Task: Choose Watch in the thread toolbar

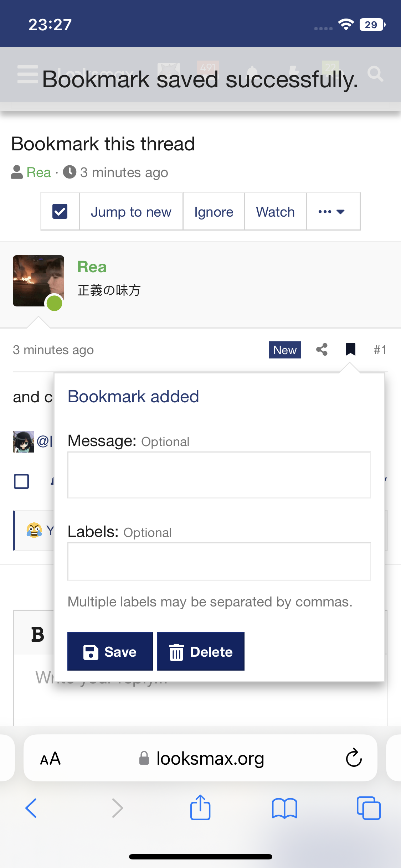Action: click(x=275, y=212)
